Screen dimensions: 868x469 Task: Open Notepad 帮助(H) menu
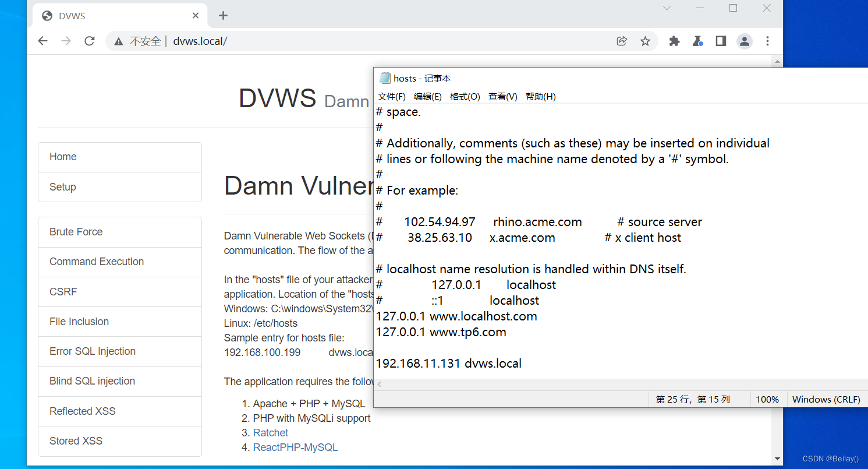(x=541, y=97)
